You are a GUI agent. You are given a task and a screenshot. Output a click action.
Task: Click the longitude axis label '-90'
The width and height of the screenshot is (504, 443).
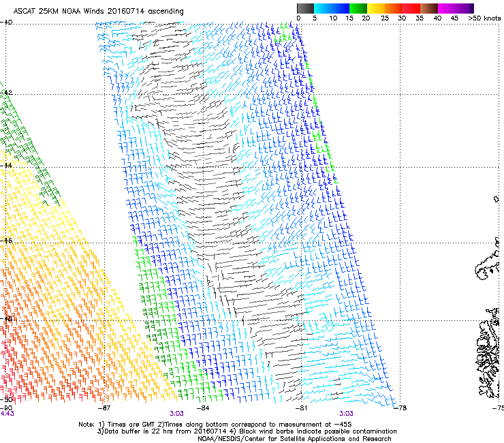[6, 408]
